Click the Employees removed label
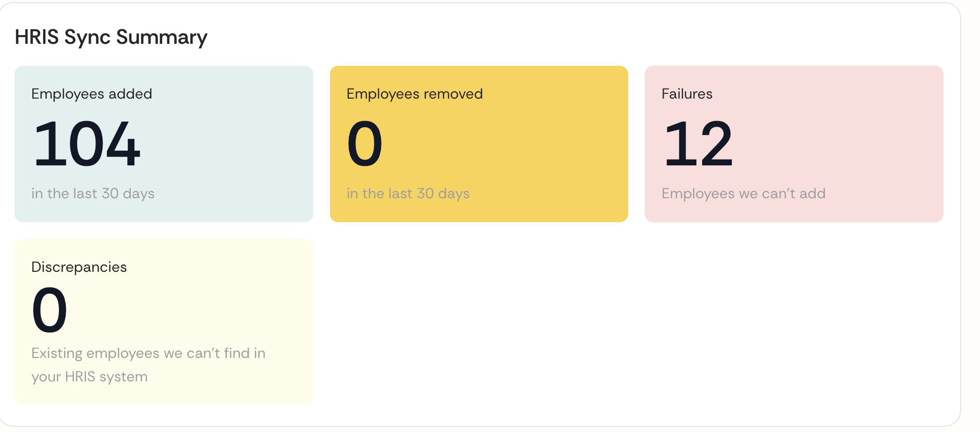The width and height of the screenshot is (980, 432). coord(414,94)
